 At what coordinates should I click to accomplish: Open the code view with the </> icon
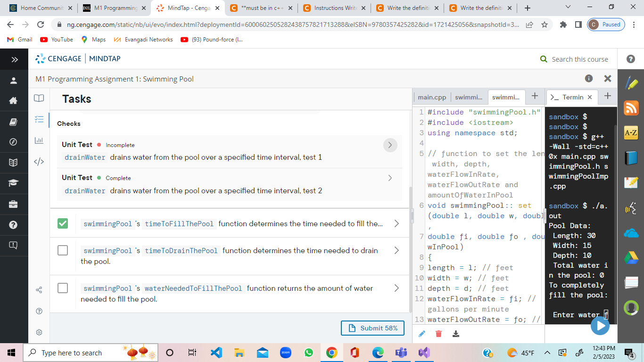pos(39,161)
